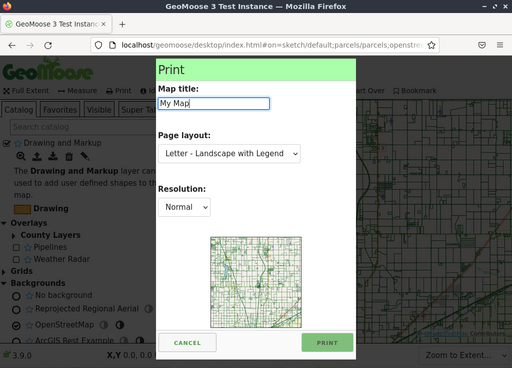512x368 pixels.
Task: Open the Super Tab
Action: pyautogui.click(x=137, y=110)
